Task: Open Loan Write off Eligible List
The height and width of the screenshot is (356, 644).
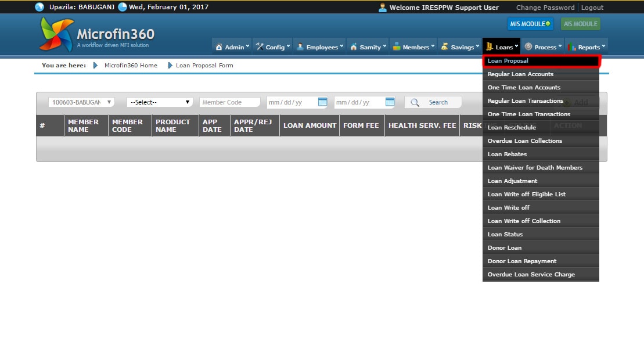Action: pos(526,194)
